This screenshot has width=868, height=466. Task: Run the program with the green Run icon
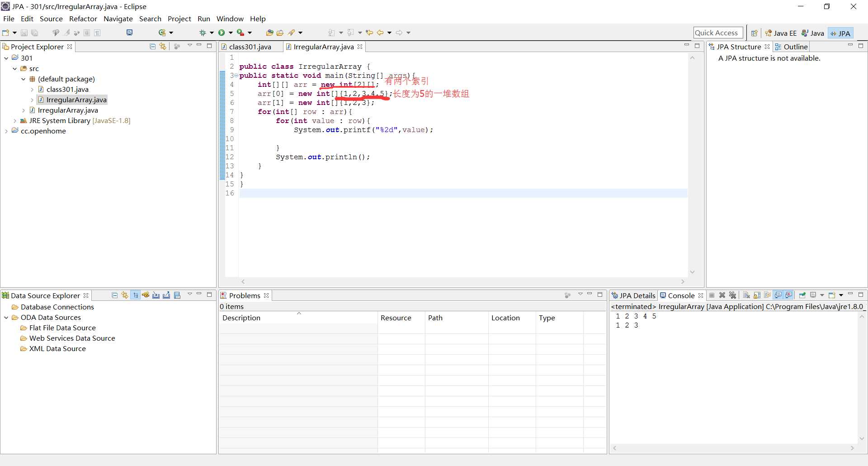[222, 33]
